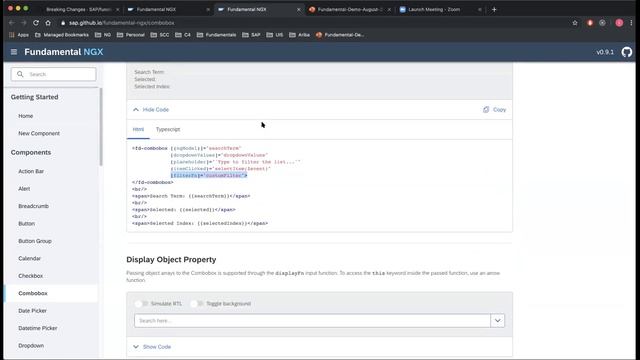Open the Datetime Picker component page
640x360 pixels.
(x=38, y=328)
